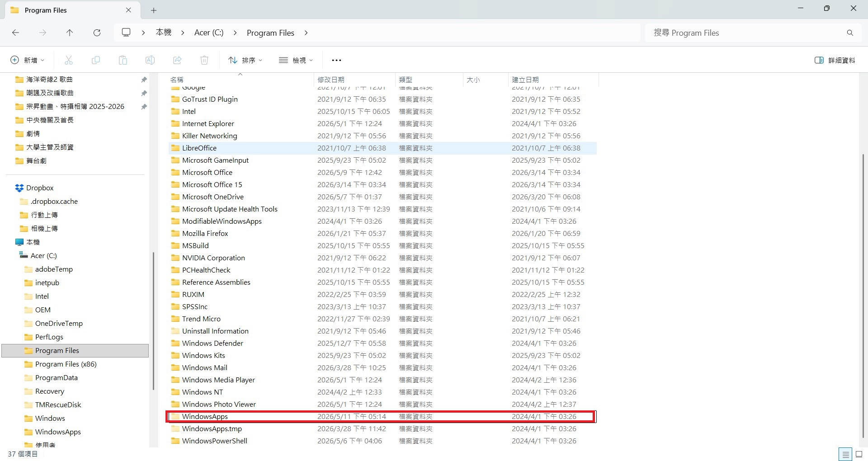The width and height of the screenshot is (868, 461).
Task: Close the Program Files tab
Action: (128, 10)
